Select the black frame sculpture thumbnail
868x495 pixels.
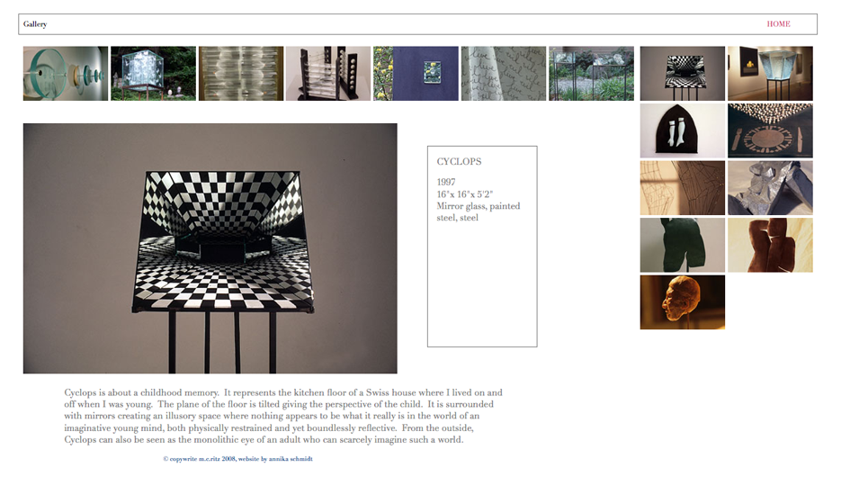[x=328, y=74]
